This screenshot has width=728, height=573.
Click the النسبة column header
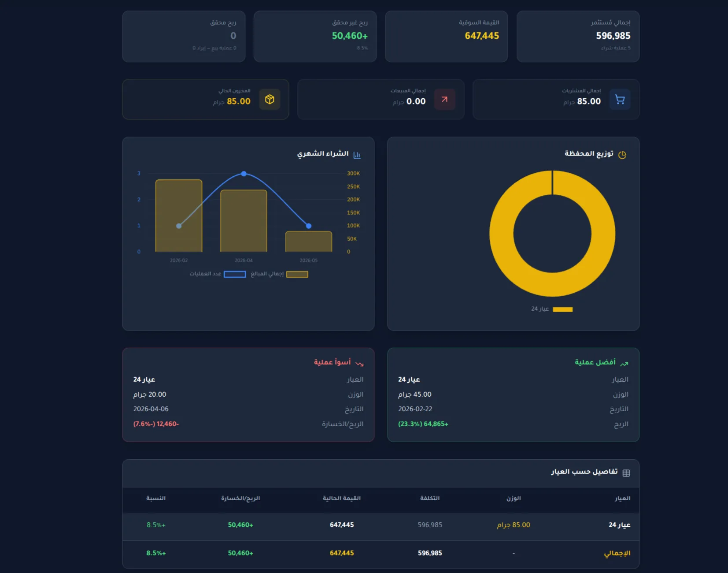[x=156, y=499]
